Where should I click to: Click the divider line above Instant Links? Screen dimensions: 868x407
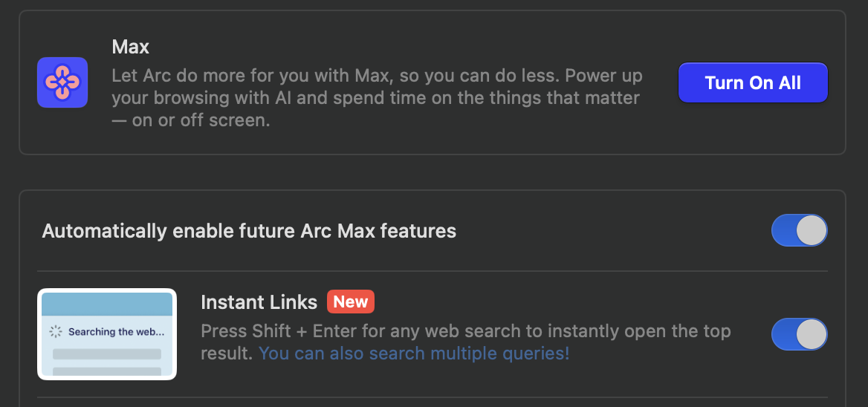(431, 271)
